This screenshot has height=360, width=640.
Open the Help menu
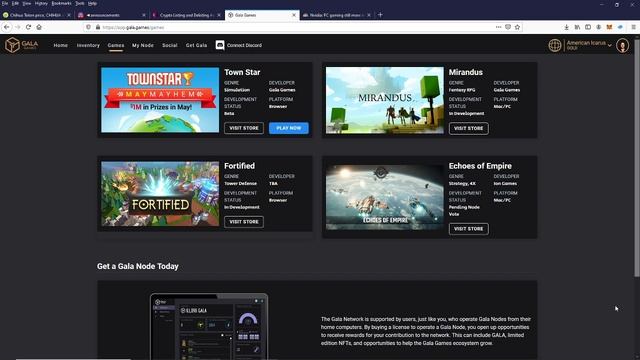click(x=93, y=3)
